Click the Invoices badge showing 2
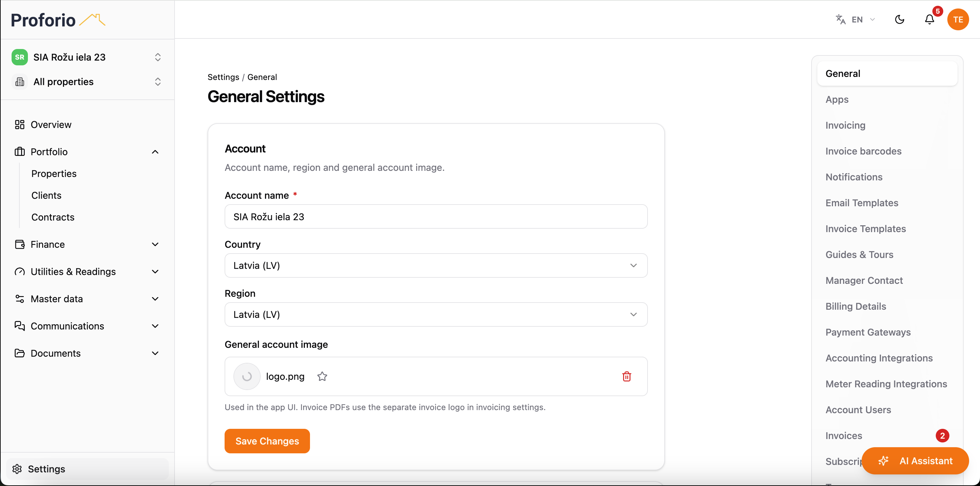 pyautogui.click(x=942, y=436)
